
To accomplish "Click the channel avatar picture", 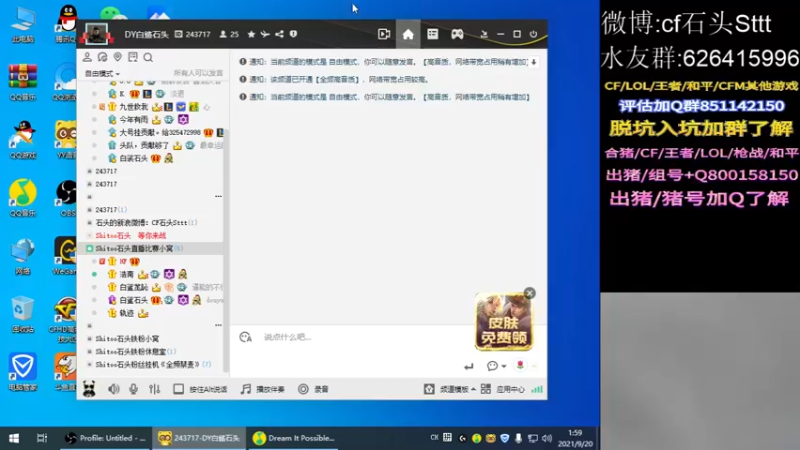I will (x=96, y=34).
